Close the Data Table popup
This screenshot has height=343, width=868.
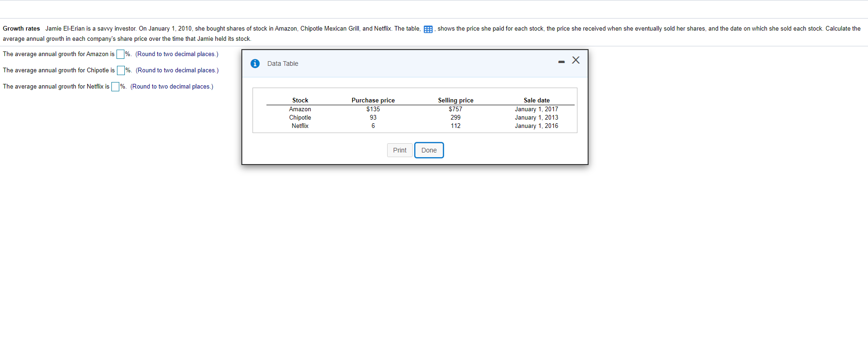coord(576,60)
